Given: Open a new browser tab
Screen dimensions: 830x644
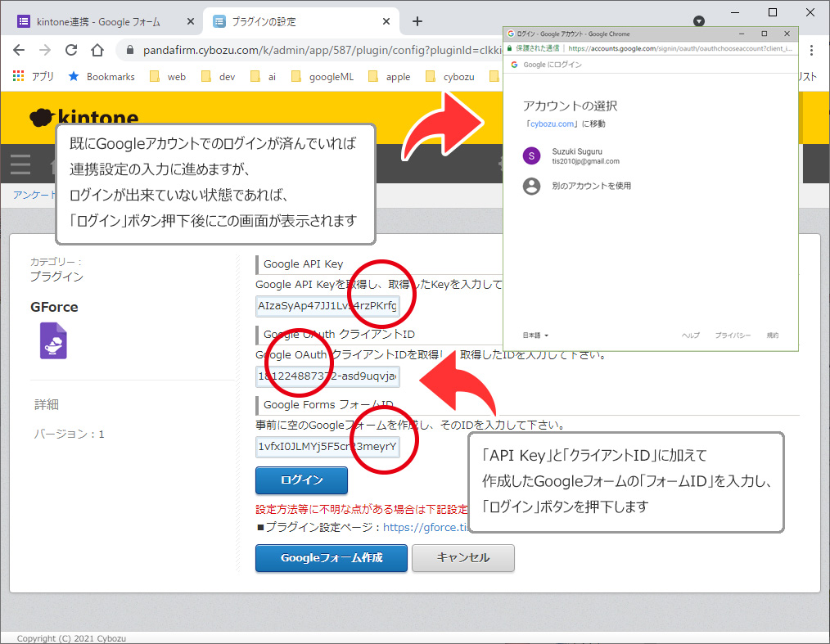Looking at the screenshot, I should point(417,21).
